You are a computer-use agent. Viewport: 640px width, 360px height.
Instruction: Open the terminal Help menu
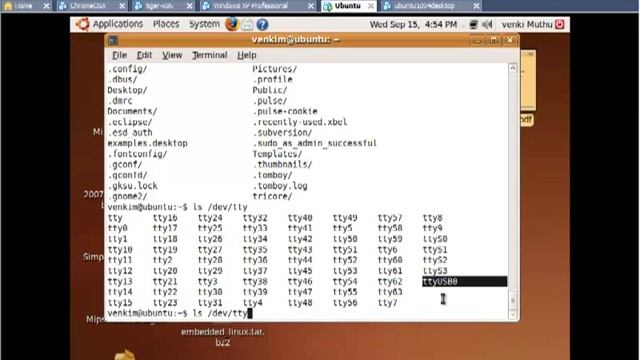247,55
